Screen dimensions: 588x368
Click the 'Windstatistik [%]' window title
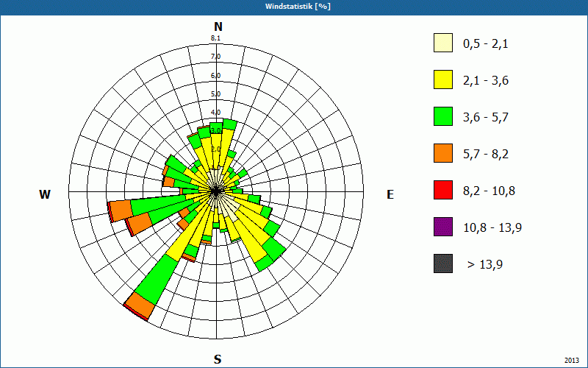click(298, 7)
